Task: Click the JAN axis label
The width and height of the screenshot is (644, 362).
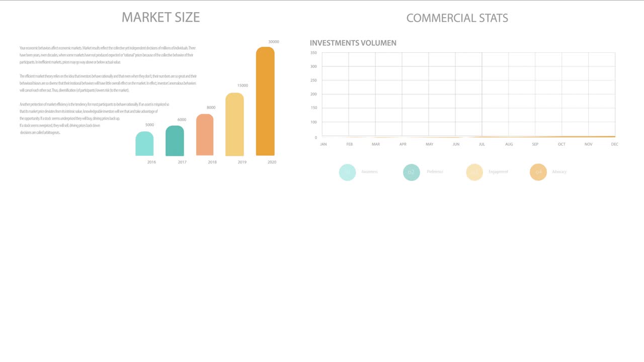Action: (323, 144)
